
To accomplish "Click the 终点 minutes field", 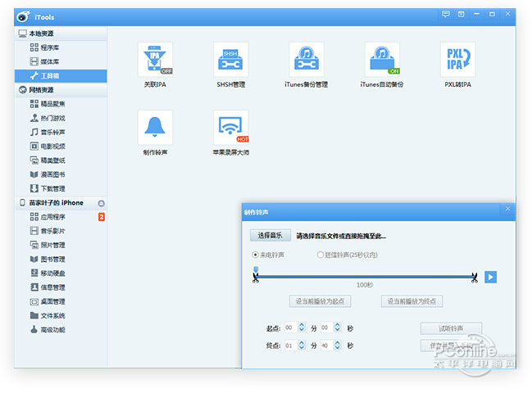I will coord(291,346).
